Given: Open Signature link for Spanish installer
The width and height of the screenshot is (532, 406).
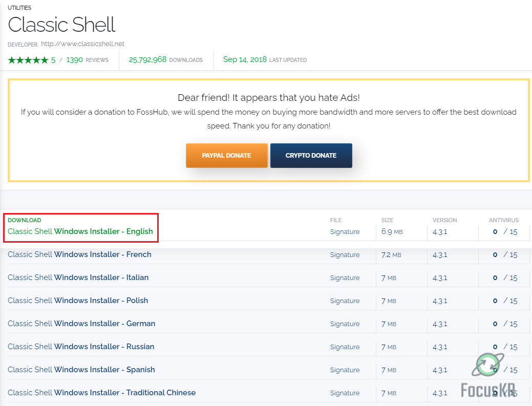Looking at the screenshot, I should pos(345,370).
